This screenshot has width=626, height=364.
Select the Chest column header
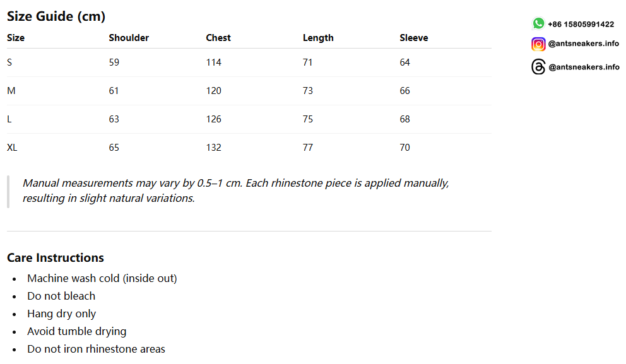[218, 38]
